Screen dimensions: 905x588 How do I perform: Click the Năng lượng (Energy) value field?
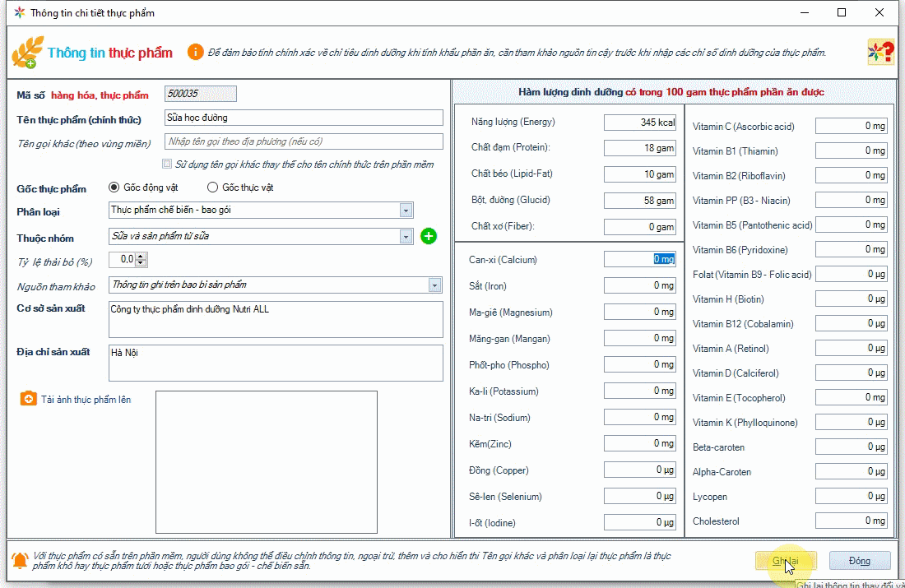[639, 123]
